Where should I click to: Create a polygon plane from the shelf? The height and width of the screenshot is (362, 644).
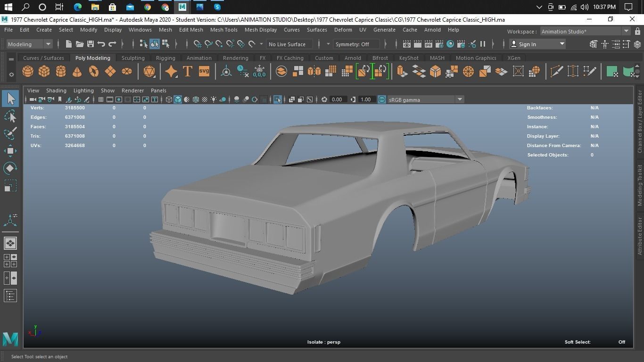110,72
